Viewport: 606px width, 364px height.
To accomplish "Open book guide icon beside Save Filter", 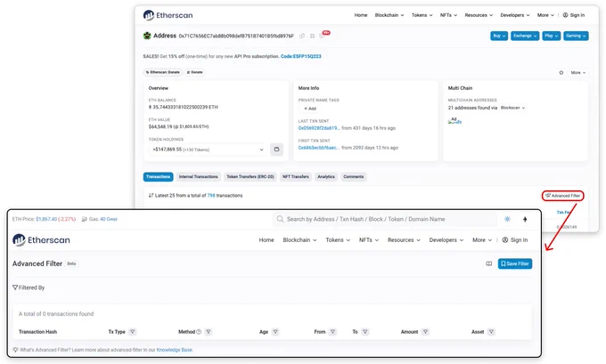I will click(x=489, y=263).
